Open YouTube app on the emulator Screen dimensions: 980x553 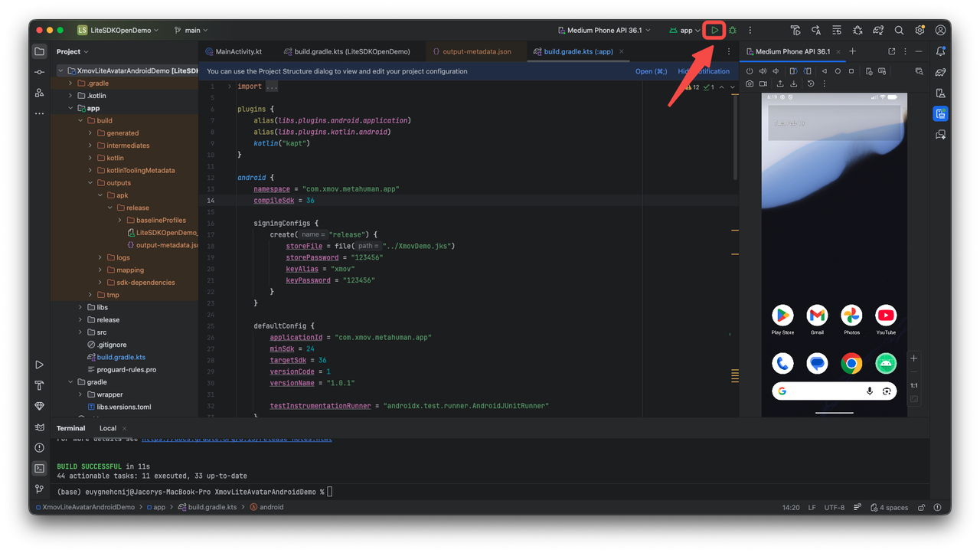[x=886, y=316]
